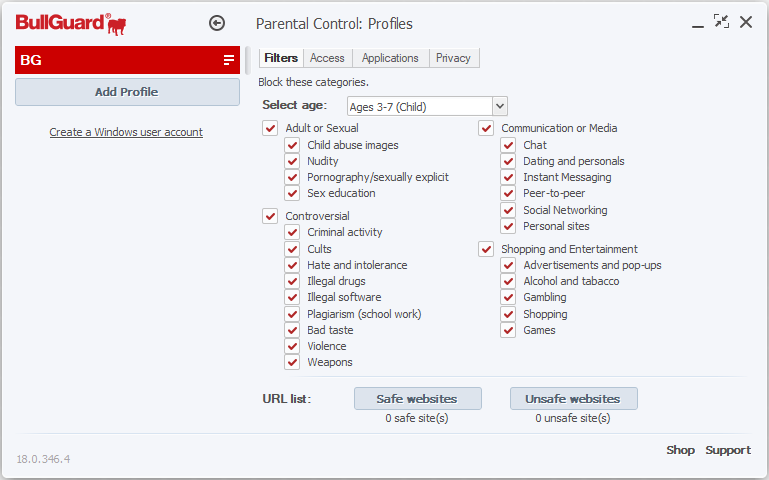Uncheck the Gambling category checkbox
The width and height of the screenshot is (769, 480).
coord(508,297)
